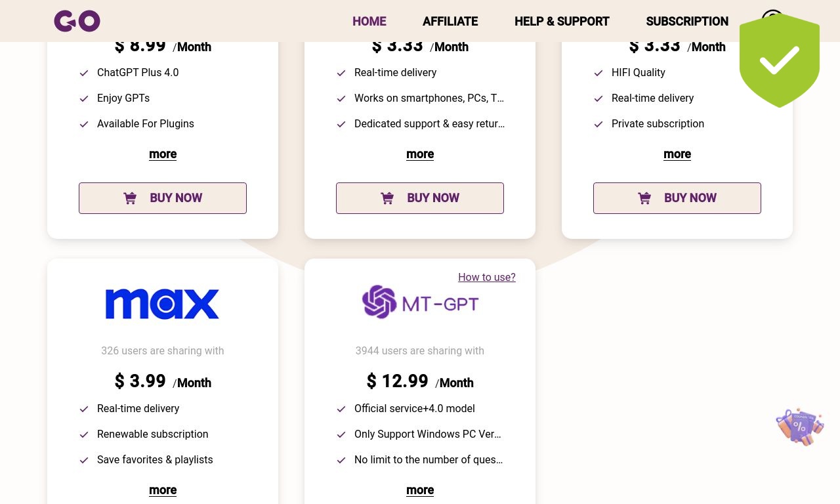Click the MT-GPT logo

pyautogui.click(x=420, y=302)
